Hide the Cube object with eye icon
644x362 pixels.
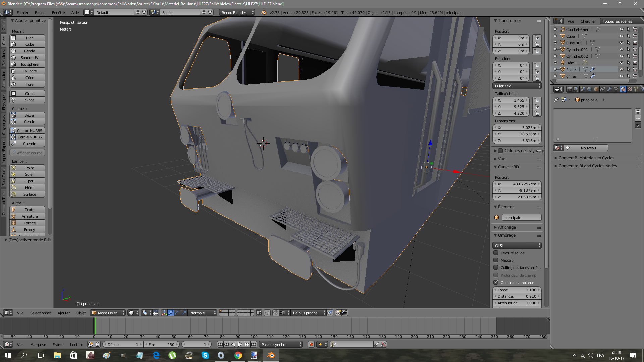[x=622, y=36]
